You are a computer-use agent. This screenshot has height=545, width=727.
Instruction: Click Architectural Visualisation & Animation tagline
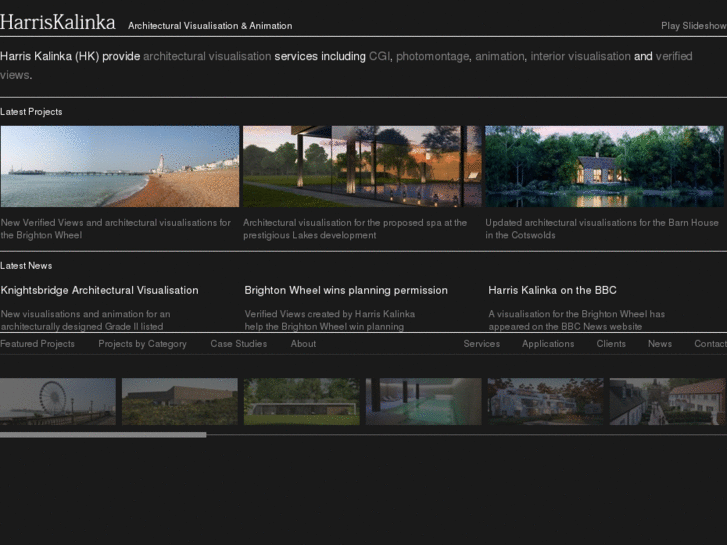210,26
